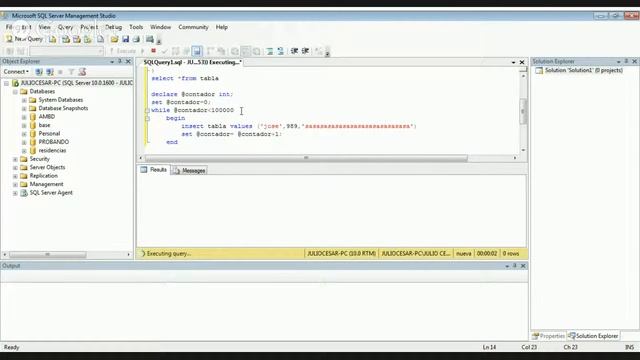Open the Connect dropdown in Object Explorer
This screenshot has width=640, height=360.
coord(16,72)
